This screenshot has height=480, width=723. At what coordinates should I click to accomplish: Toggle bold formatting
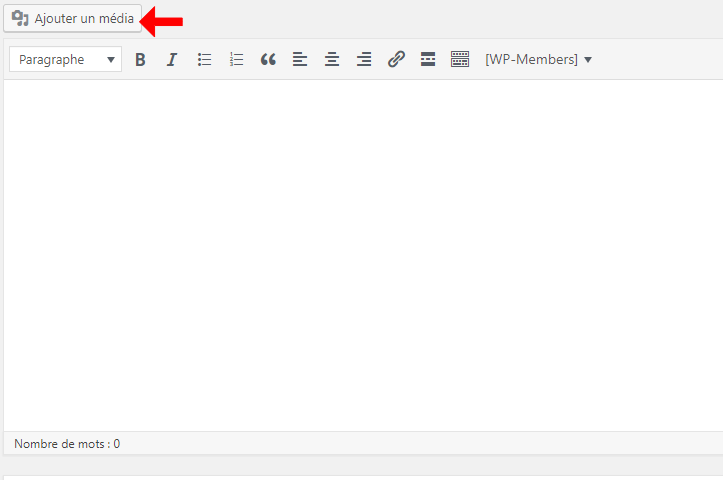140,60
